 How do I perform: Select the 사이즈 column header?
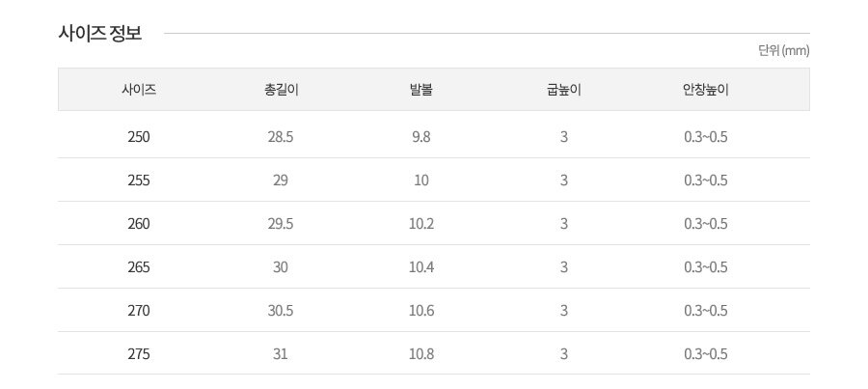139,90
